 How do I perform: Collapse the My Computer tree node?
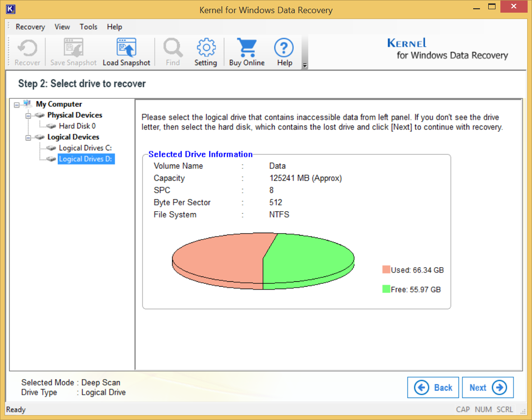(17, 104)
